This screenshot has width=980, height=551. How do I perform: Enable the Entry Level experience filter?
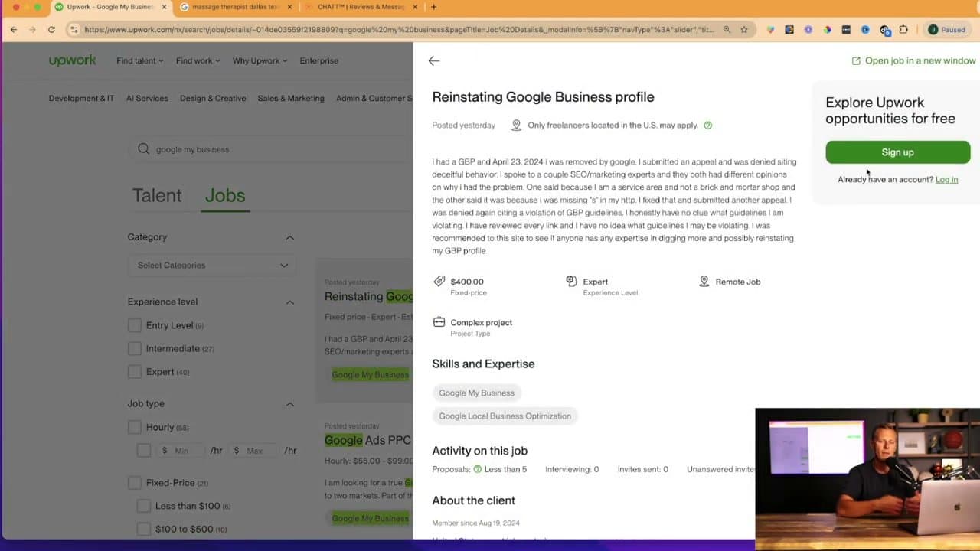coord(135,325)
